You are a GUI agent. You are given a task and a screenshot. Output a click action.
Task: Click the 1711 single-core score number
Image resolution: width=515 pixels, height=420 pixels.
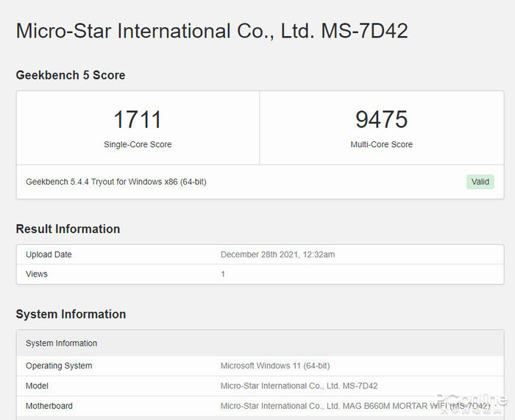coord(138,119)
